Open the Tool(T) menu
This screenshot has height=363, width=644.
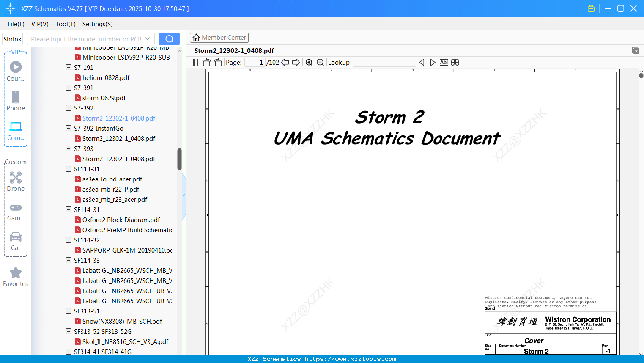66,24
